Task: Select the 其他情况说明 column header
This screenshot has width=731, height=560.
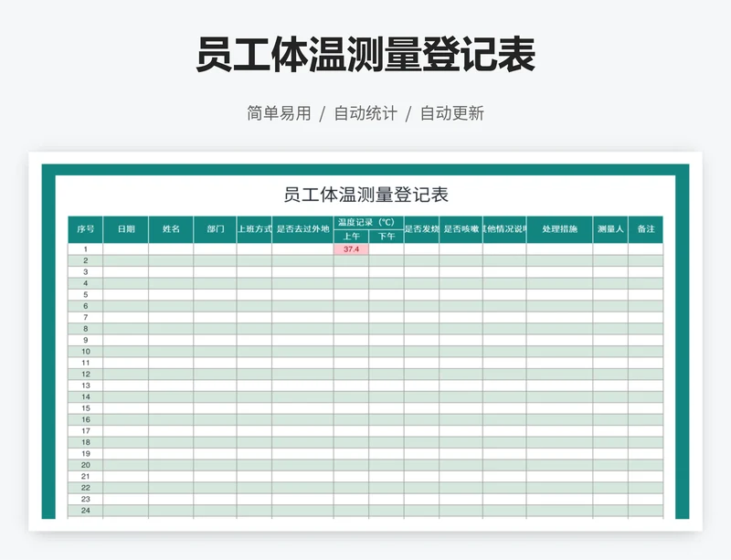Action: 504,229
